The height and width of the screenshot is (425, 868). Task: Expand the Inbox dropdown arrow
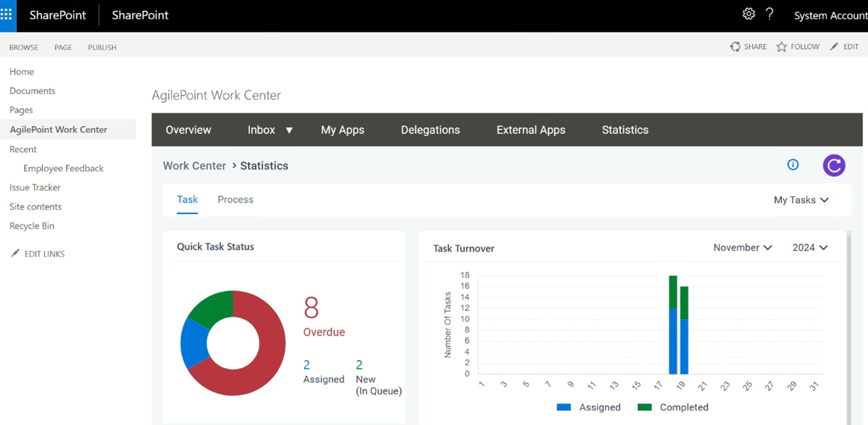(289, 130)
